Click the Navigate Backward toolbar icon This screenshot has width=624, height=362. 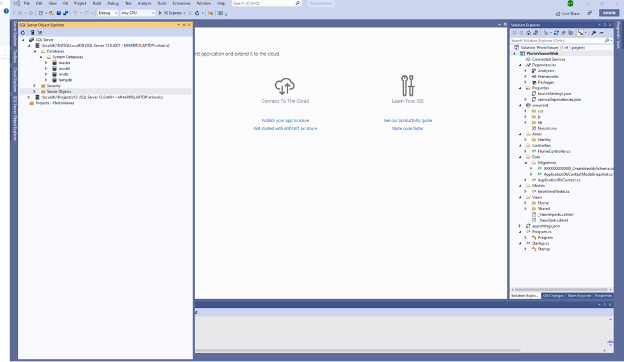[x=20, y=13]
